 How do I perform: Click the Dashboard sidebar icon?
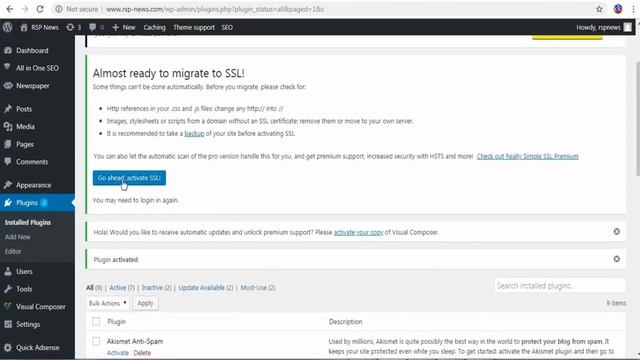click(8, 50)
